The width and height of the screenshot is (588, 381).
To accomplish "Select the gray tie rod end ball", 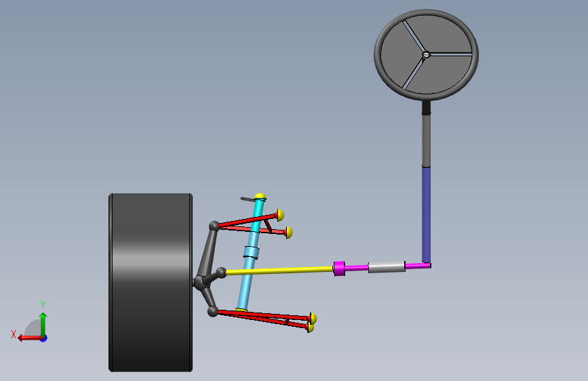I will click(x=221, y=273).
